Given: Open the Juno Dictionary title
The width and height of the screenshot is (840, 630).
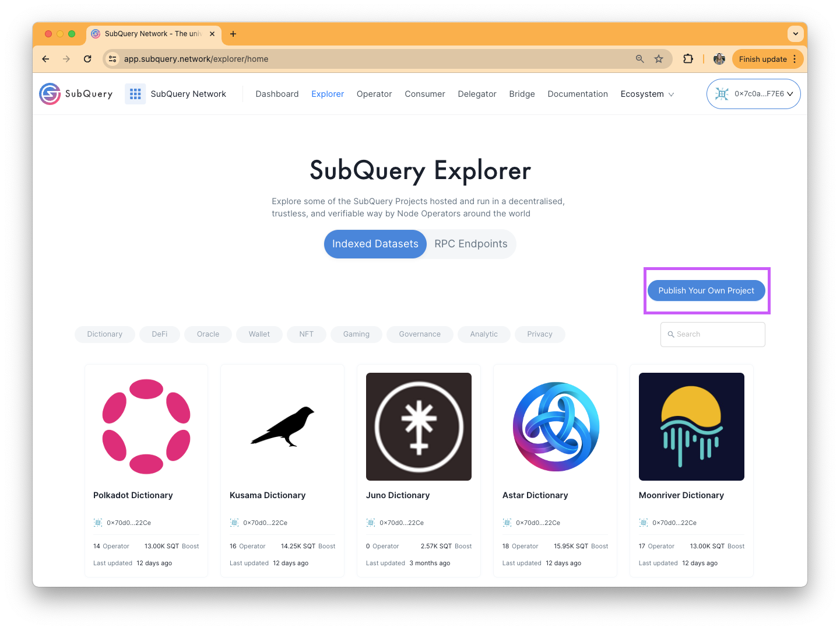Looking at the screenshot, I should pyautogui.click(x=398, y=495).
